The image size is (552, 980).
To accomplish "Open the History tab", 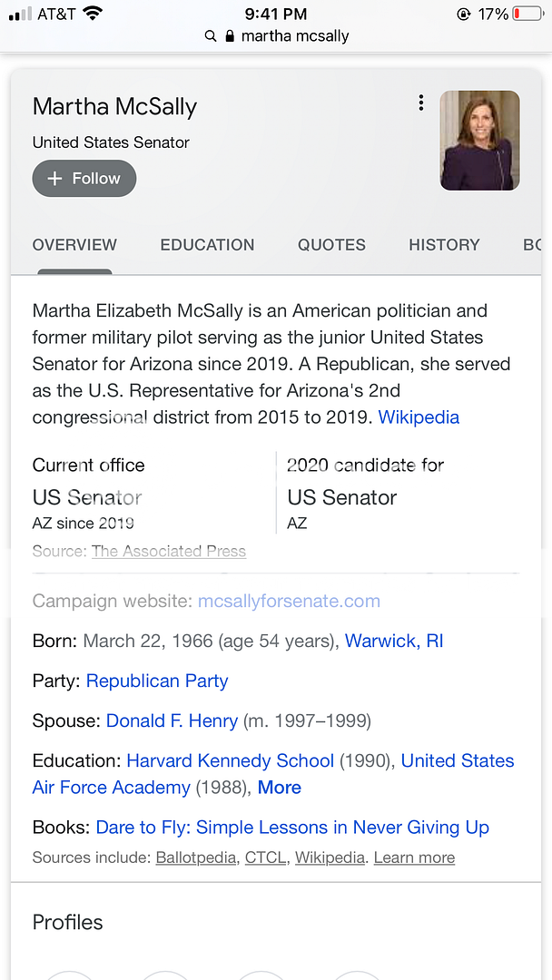I will [x=444, y=245].
